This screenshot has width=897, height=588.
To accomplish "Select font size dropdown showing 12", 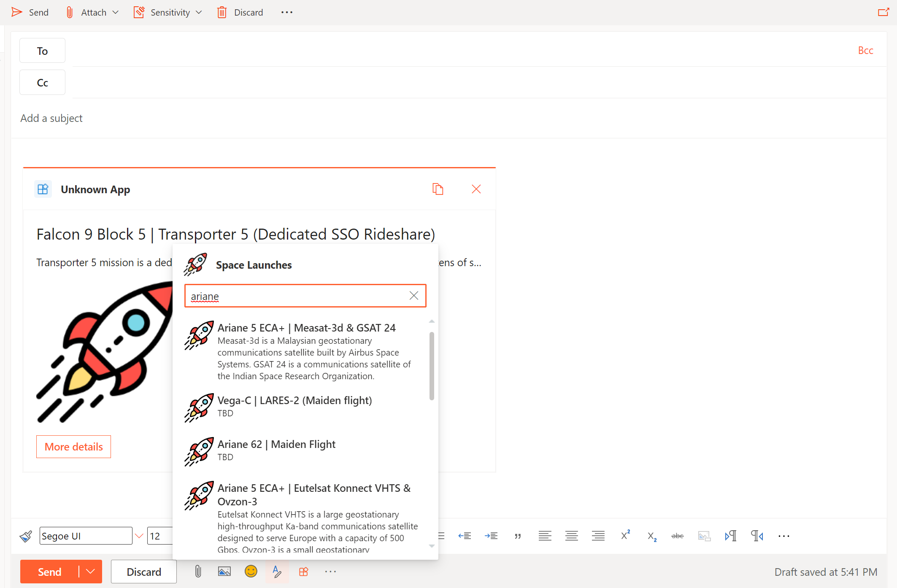I will point(159,536).
